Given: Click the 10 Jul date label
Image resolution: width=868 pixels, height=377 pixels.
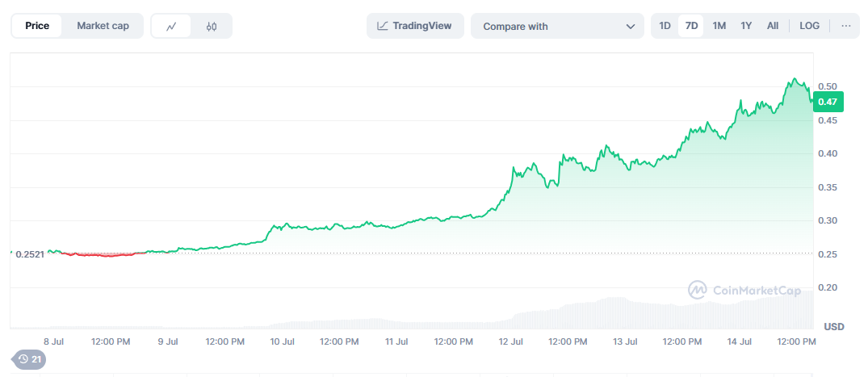Looking at the screenshot, I should 281,341.
